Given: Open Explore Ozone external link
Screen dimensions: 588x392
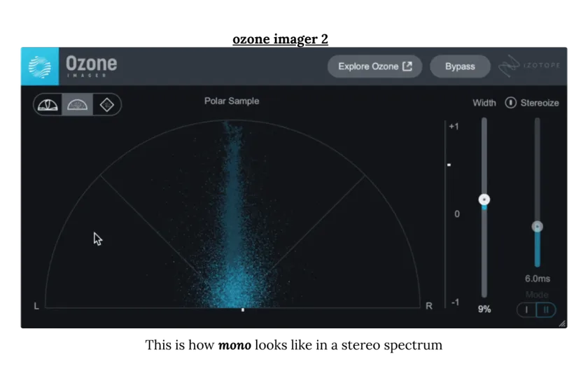Looking at the screenshot, I should tap(374, 66).
